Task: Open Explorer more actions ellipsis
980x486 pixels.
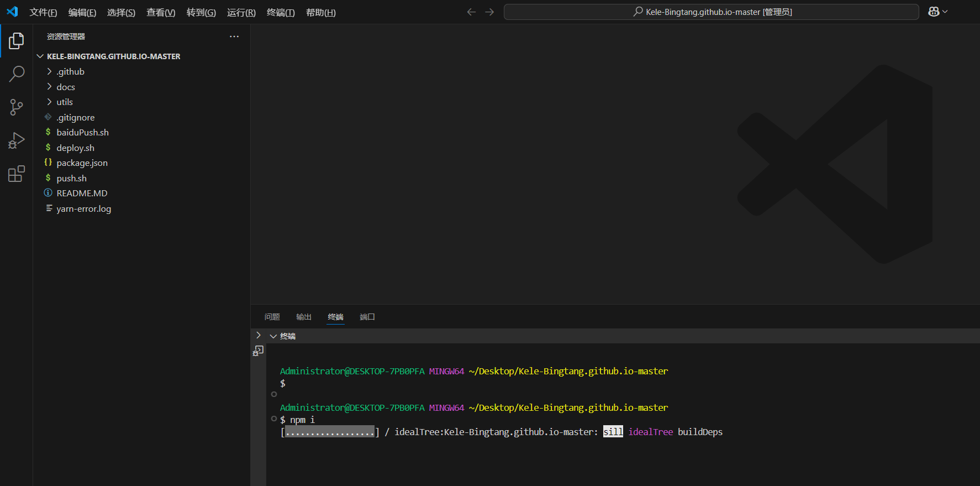Action: (234, 36)
